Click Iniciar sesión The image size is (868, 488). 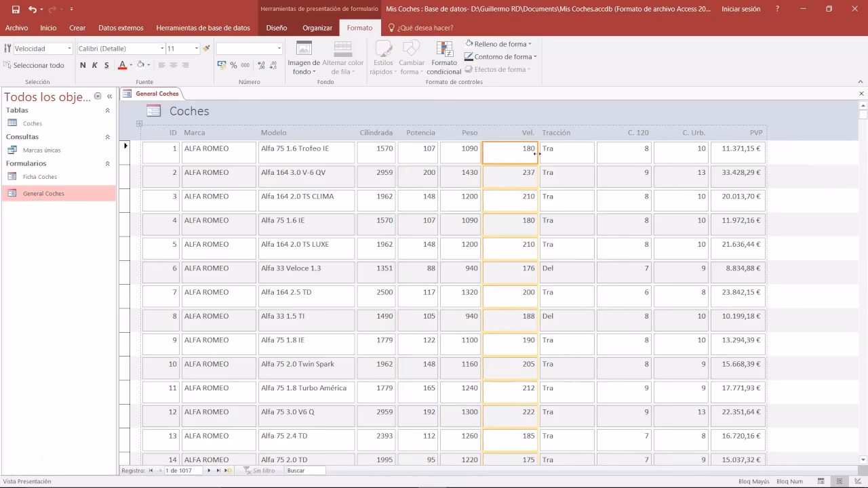[x=741, y=9]
